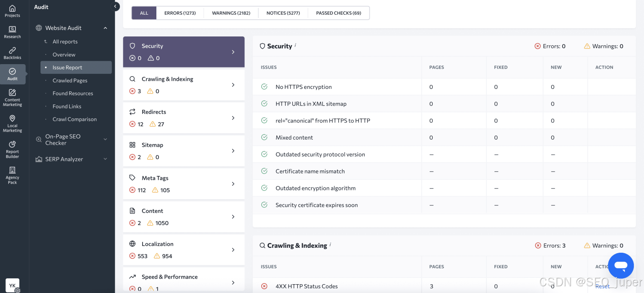644x293 pixels.
Task: Expand the Meta Tags category arrow
Action: pyautogui.click(x=234, y=184)
